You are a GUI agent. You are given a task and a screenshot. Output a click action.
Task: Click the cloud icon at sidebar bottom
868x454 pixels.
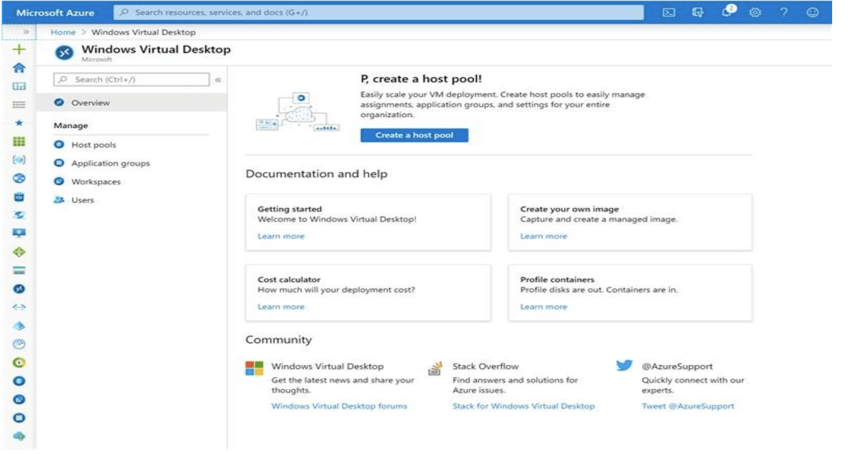[x=20, y=436]
